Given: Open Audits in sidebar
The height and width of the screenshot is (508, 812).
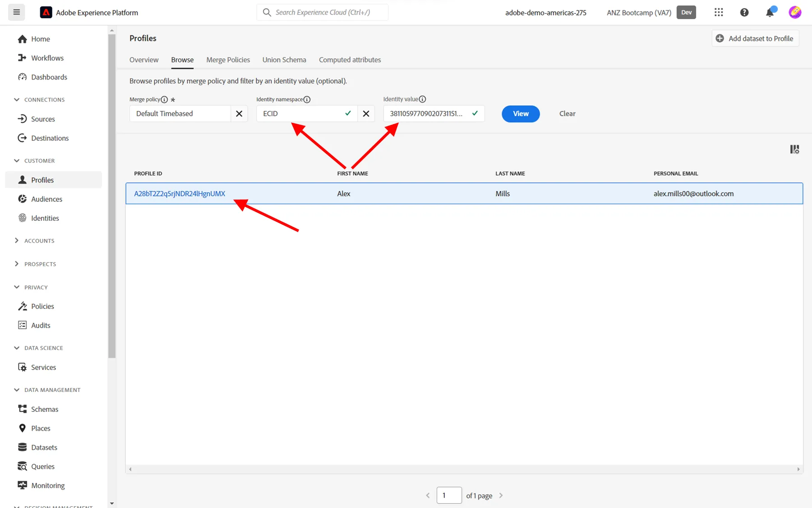Looking at the screenshot, I should click(x=41, y=325).
